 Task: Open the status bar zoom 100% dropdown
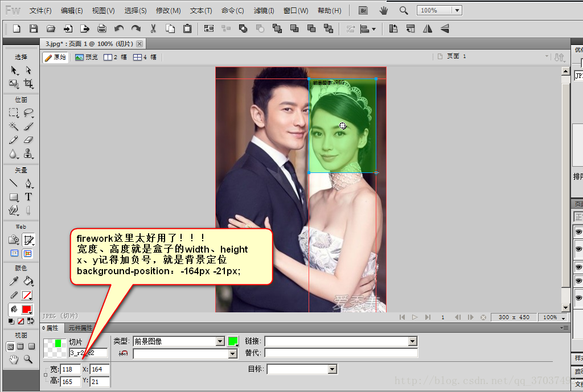[564, 317]
